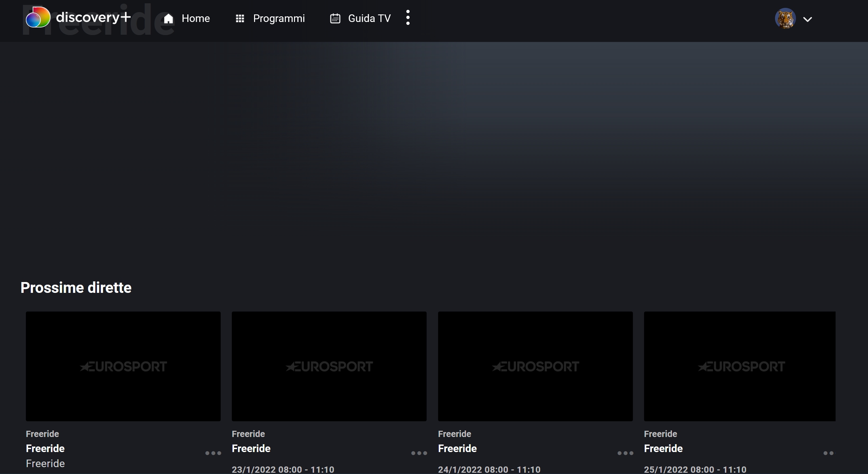Click the 25/1/2022 08:00 - 11:10 schedule text

pos(695,470)
